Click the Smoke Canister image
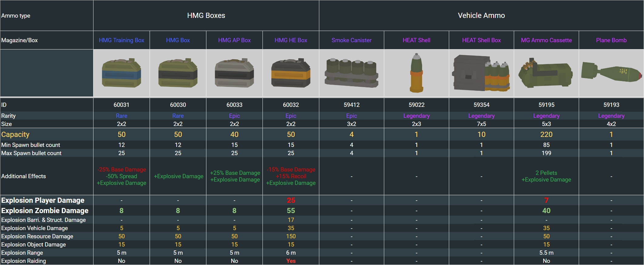The image size is (644, 265). (351, 73)
